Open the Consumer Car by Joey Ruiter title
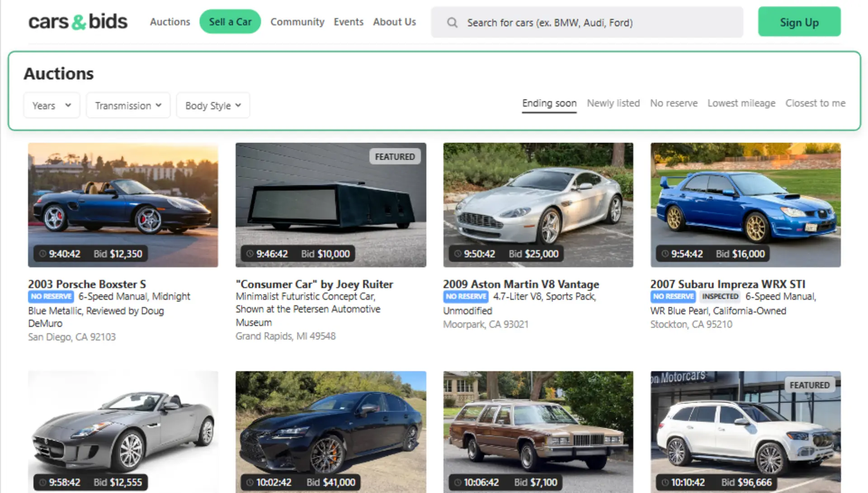 point(314,284)
